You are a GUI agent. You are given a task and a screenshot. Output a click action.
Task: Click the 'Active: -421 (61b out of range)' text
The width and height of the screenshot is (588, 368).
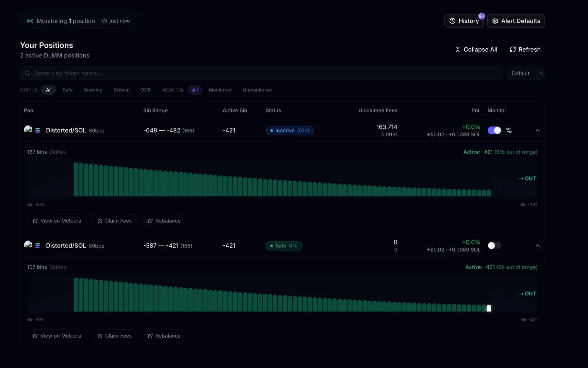coord(500,152)
